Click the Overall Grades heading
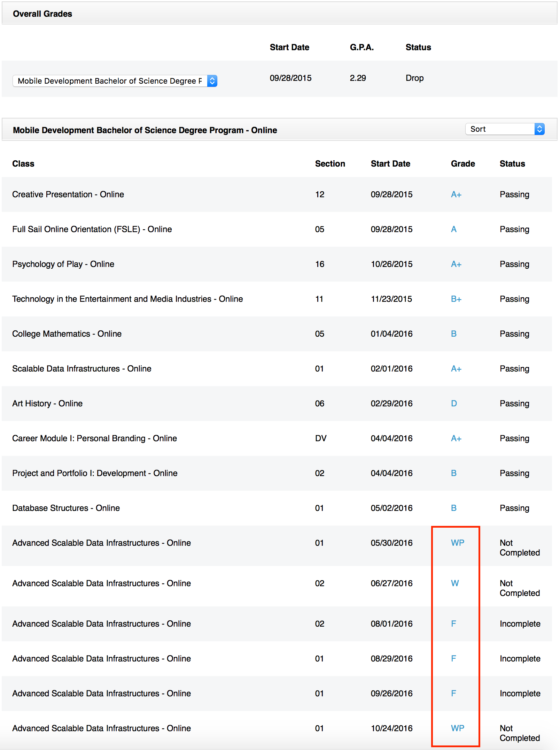 42,14
